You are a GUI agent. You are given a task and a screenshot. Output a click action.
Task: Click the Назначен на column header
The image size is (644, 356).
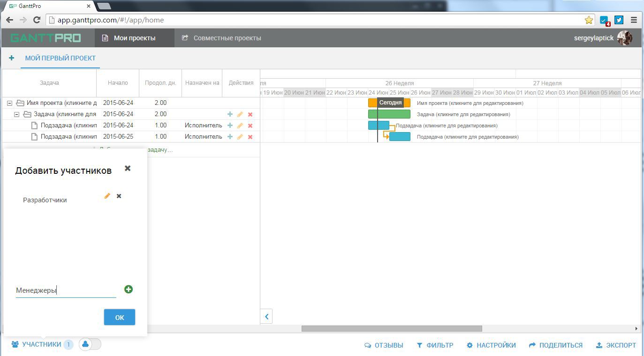202,83
